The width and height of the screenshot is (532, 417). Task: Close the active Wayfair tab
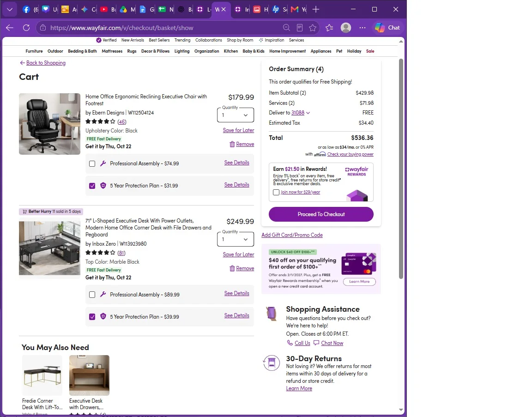click(224, 10)
